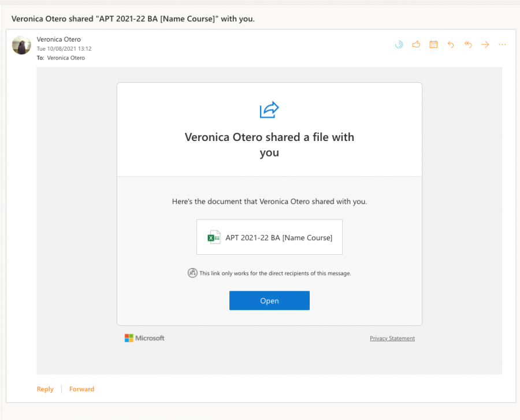Click the blue share arrow graphic
Viewport: 520px width, 420px height.
tap(269, 109)
